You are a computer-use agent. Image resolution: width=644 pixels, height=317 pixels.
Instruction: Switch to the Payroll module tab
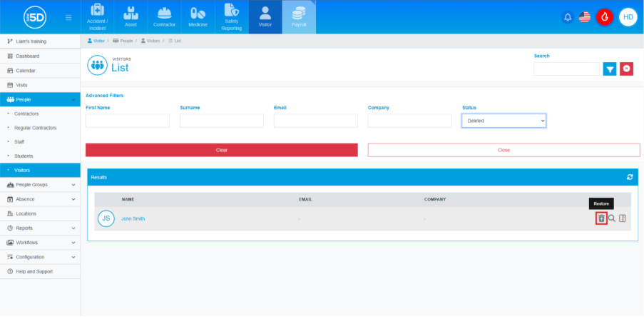click(298, 17)
